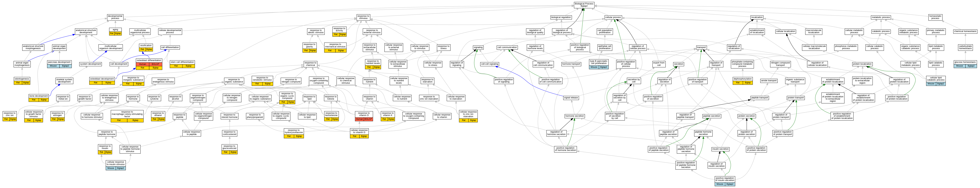Click the 'peptide hormone secretion' node
Screen dimensions: 980x188
(703, 133)
